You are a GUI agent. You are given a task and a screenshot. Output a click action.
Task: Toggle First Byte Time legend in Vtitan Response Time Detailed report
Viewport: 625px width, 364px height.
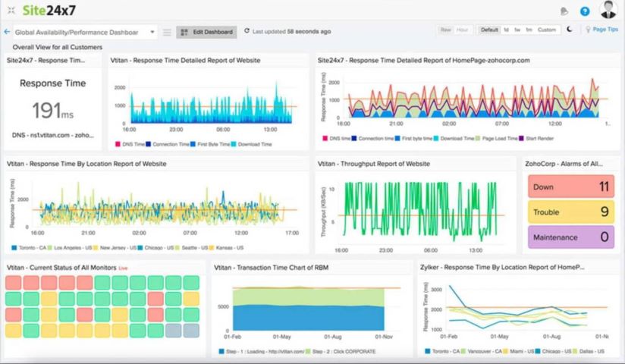210,144
